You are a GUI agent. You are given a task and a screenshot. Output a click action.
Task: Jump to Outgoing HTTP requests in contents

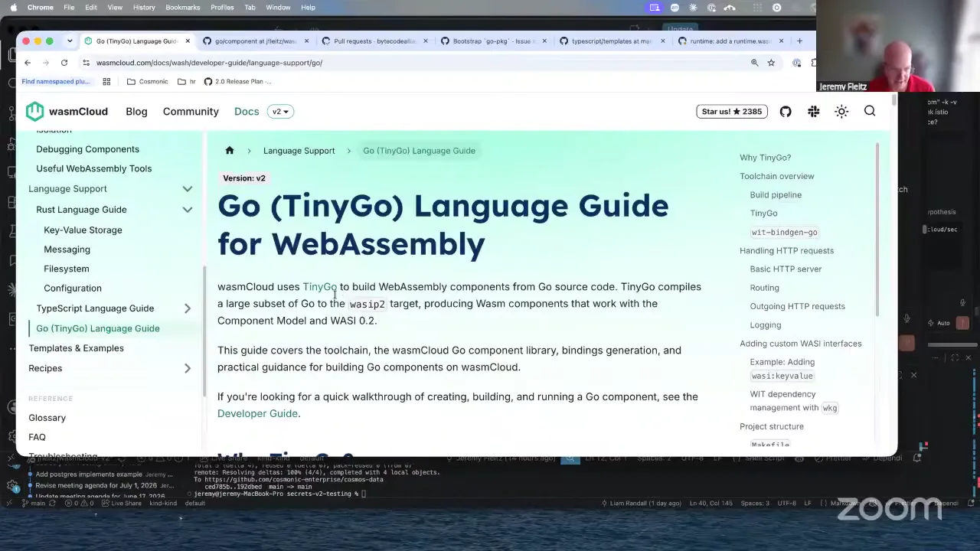click(797, 306)
